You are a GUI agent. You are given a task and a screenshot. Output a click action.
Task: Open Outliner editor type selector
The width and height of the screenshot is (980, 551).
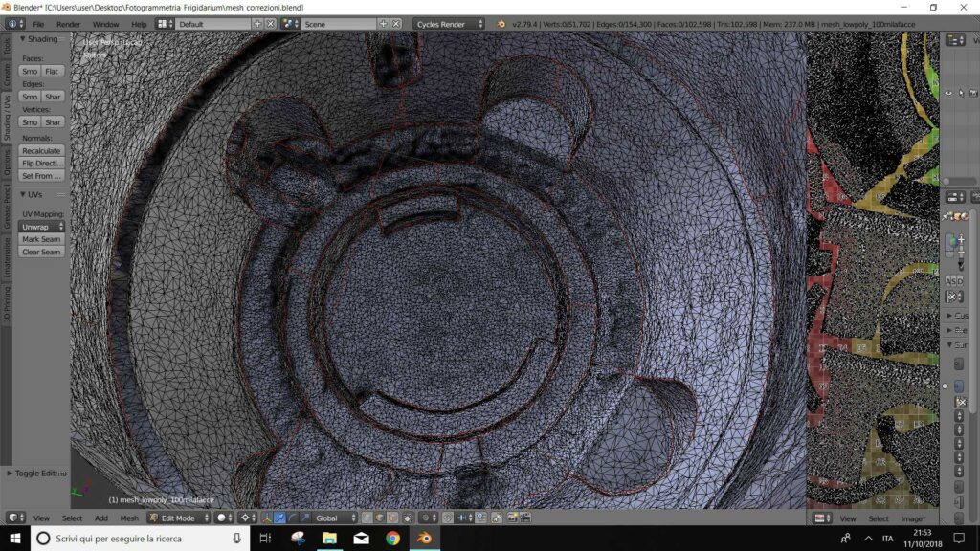(956, 40)
